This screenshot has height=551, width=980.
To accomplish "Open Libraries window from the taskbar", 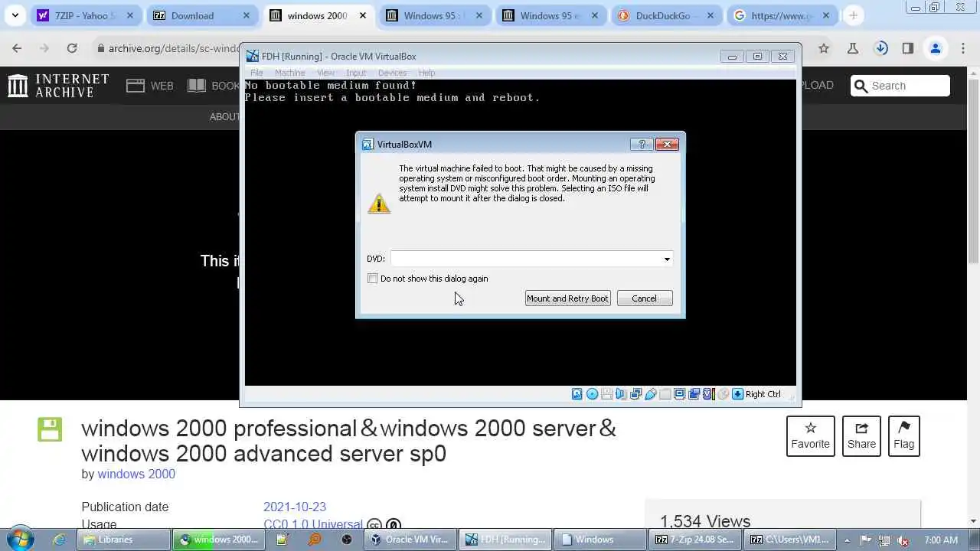I will point(124,540).
